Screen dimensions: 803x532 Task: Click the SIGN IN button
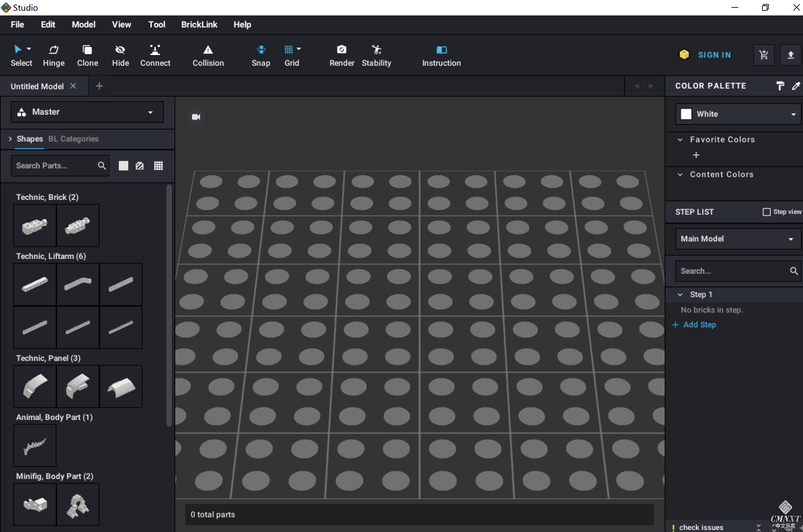(x=714, y=55)
